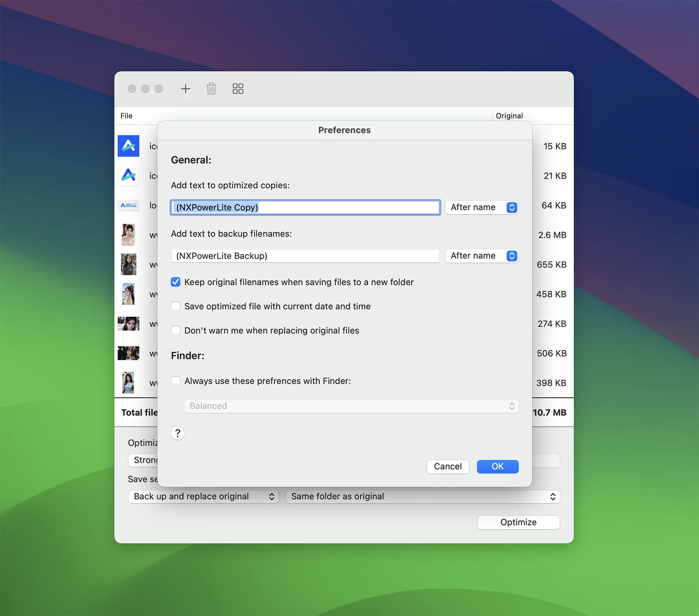The image size is (699, 616).
Task: Select the photo thumbnail in the 398 KB row
Action: coord(128,383)
